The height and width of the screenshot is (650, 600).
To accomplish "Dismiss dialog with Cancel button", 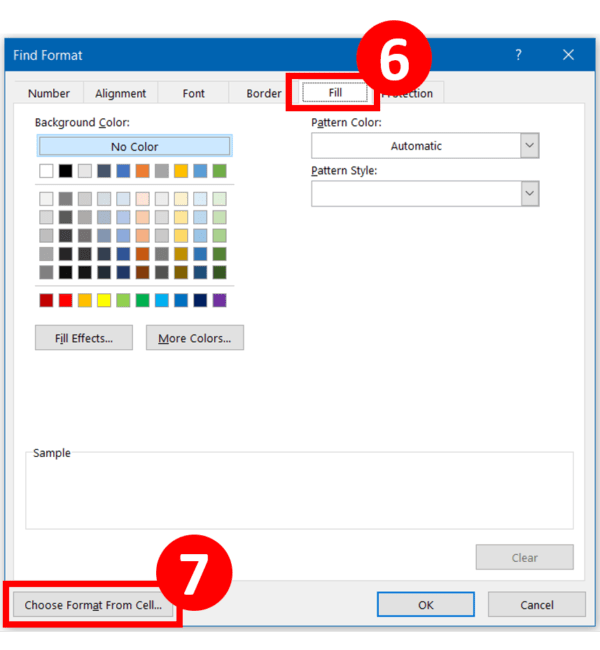I will (537, 604).
